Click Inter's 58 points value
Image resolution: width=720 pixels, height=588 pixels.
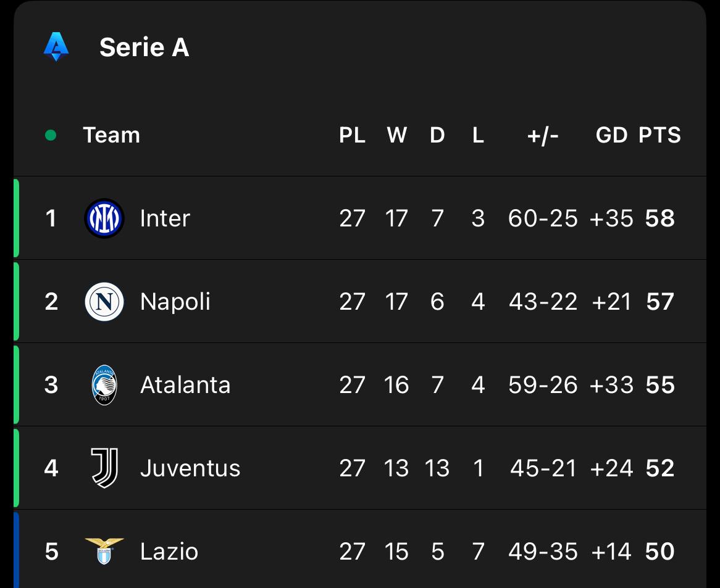pyautogui.click(x=660, y=218)
